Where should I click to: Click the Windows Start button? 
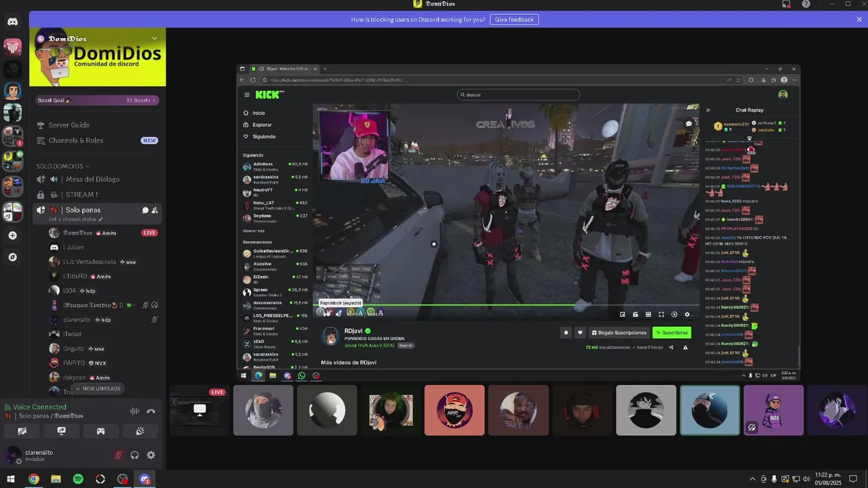click(x=11, y=479)
